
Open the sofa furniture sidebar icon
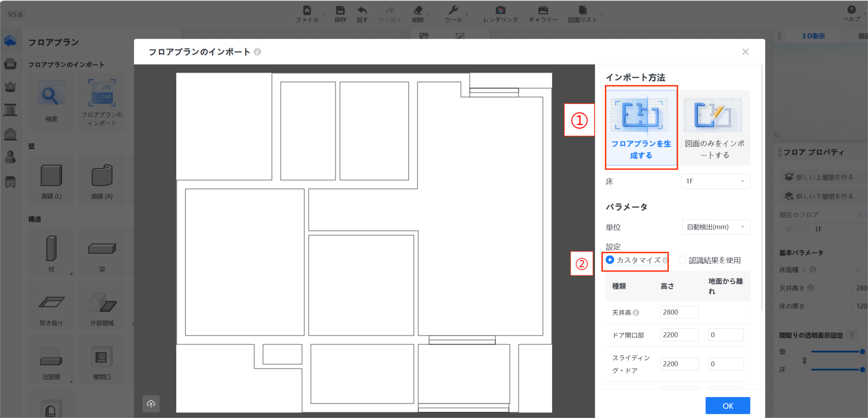click(x=10, y=64)
